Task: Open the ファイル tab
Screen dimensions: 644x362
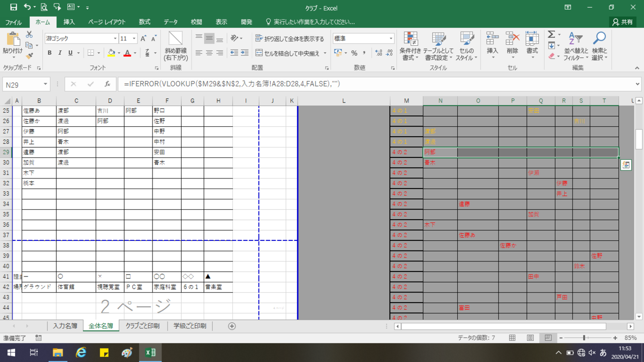Action: (14, 22)
